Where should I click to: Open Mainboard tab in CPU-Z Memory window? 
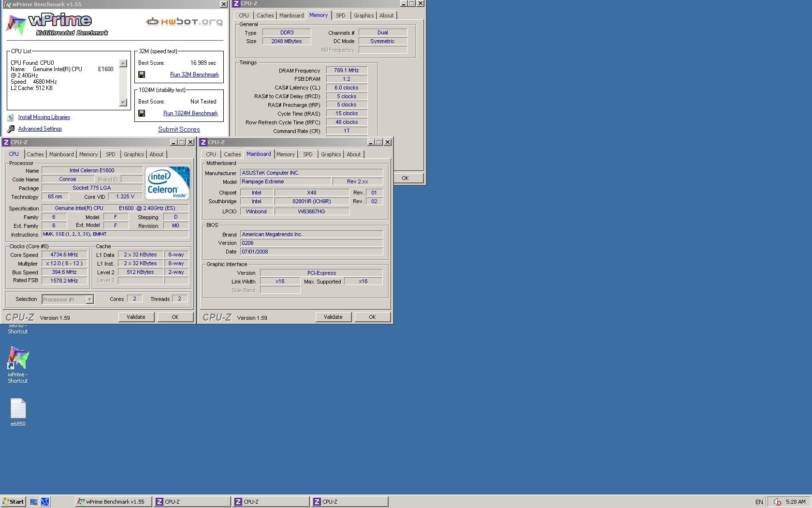[291, 15]
